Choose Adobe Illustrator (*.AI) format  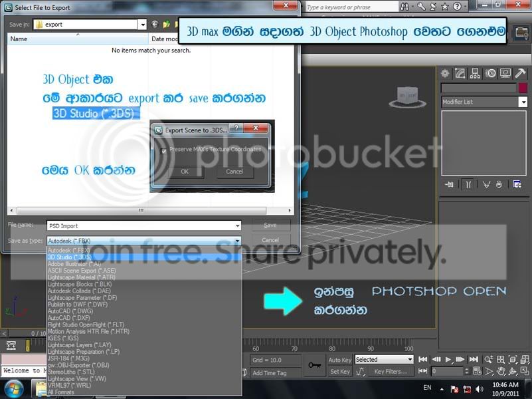(144, 264)
